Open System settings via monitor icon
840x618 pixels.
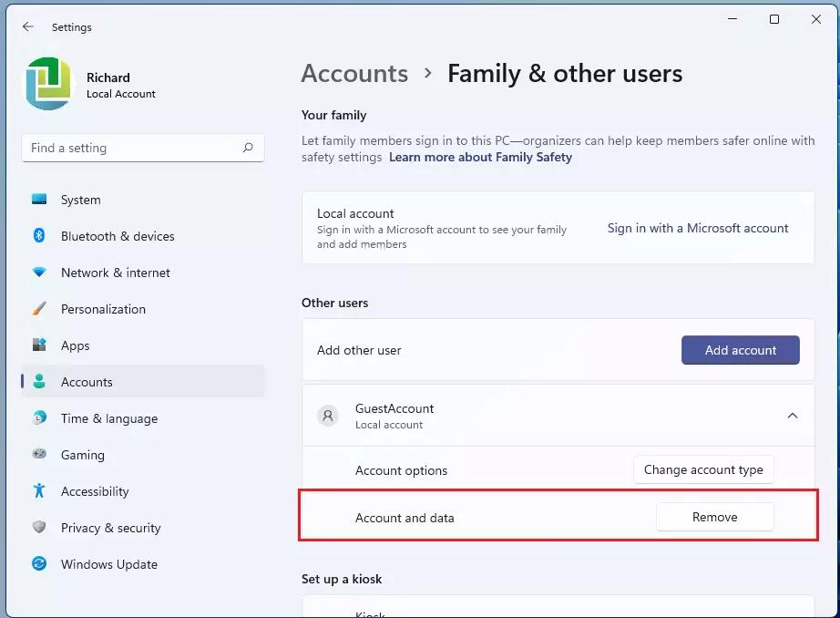(39, 200)
